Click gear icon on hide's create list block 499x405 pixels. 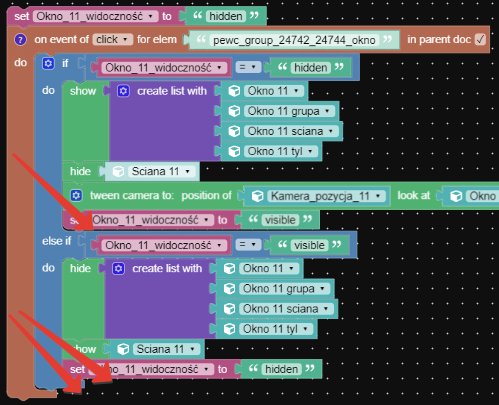pyautogui.click(x=119, y=268)
